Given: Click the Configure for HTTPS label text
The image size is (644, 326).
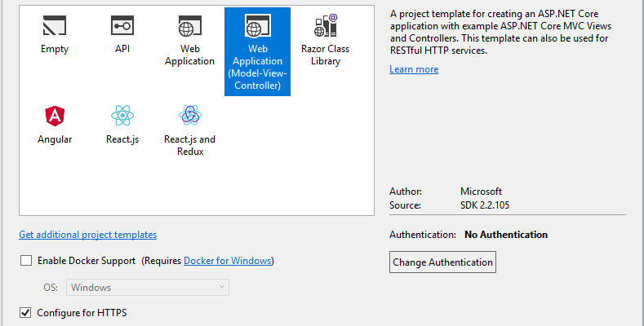Looking at the screenshot, I should pos(82,312).
